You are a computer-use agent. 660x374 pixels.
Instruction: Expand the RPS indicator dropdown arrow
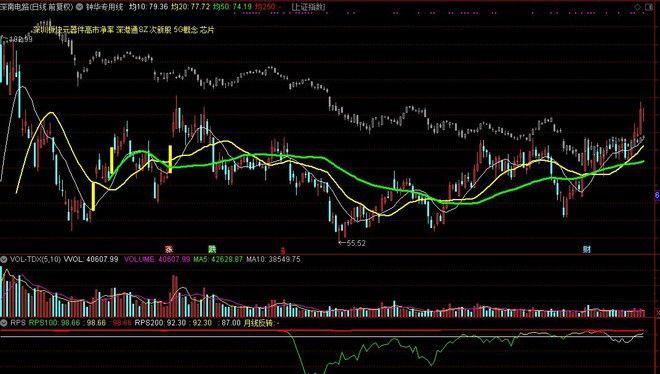4,323
